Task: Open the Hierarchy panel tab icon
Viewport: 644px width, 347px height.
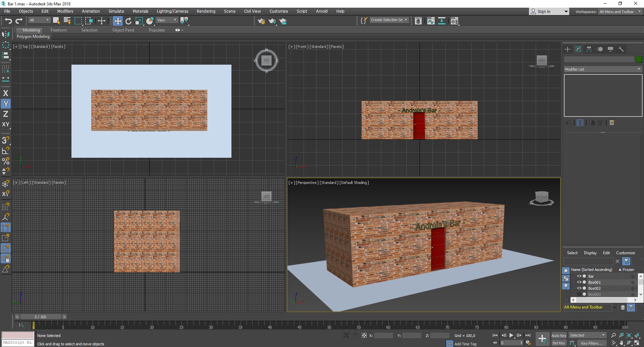Action: (x=589, y=49)
